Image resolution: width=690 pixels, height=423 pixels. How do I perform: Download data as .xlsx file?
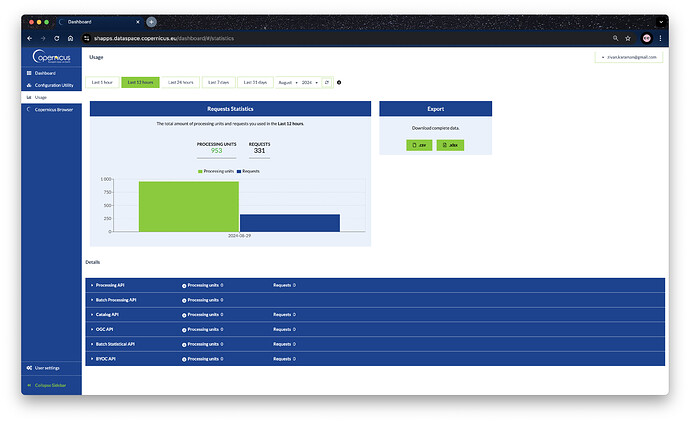click(x=450, y=145)
